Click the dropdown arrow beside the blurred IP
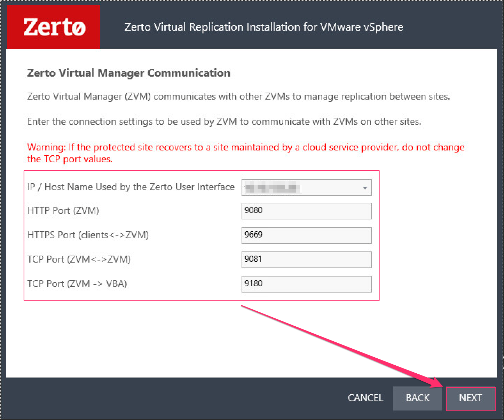The width and height of the screenshot is (504, 420). (364, 187)
